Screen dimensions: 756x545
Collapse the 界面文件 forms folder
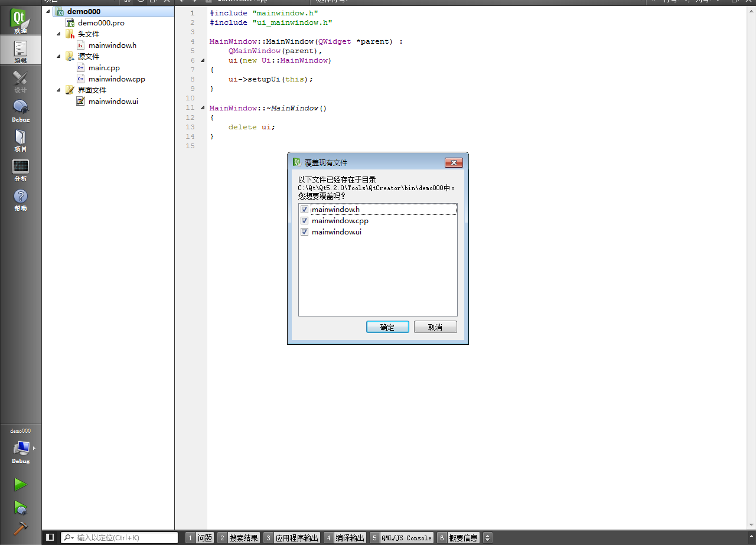tap(58, 90)
